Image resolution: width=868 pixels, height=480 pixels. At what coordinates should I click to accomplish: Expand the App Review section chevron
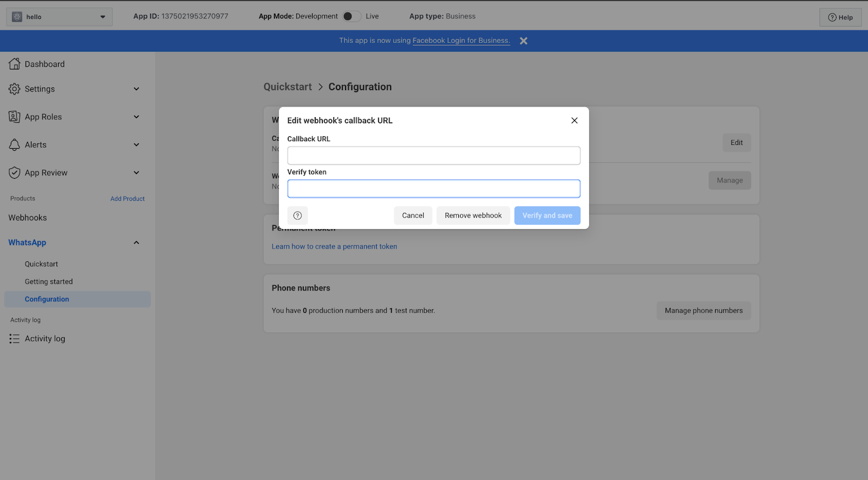coord(137,173)
